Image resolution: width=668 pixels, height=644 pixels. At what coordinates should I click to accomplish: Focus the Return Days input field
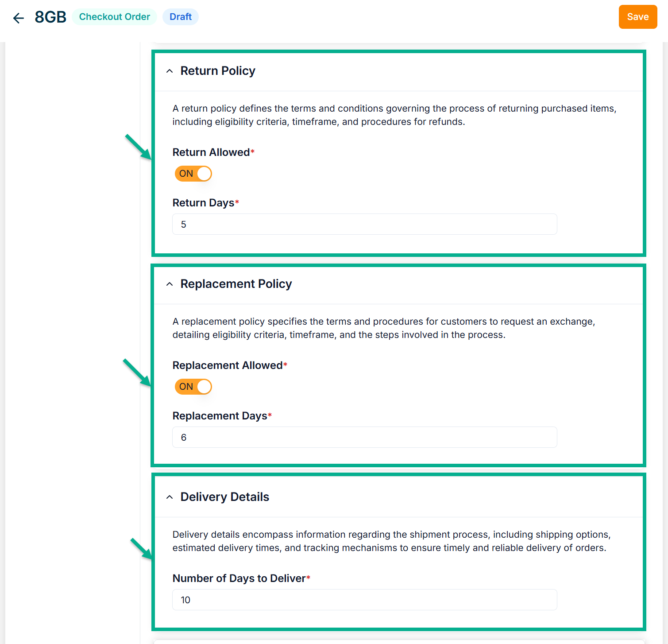pyautogui.click(x=364, y=225)
